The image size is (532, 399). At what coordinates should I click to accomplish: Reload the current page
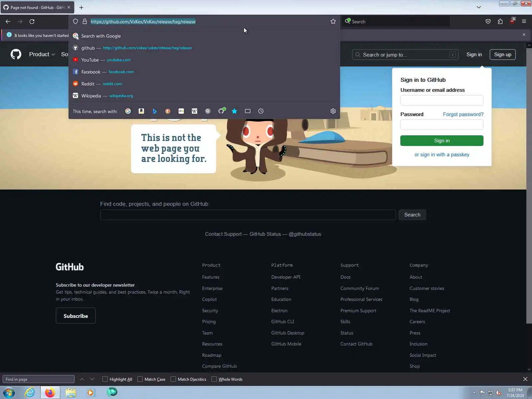click(x=32, y=22)
